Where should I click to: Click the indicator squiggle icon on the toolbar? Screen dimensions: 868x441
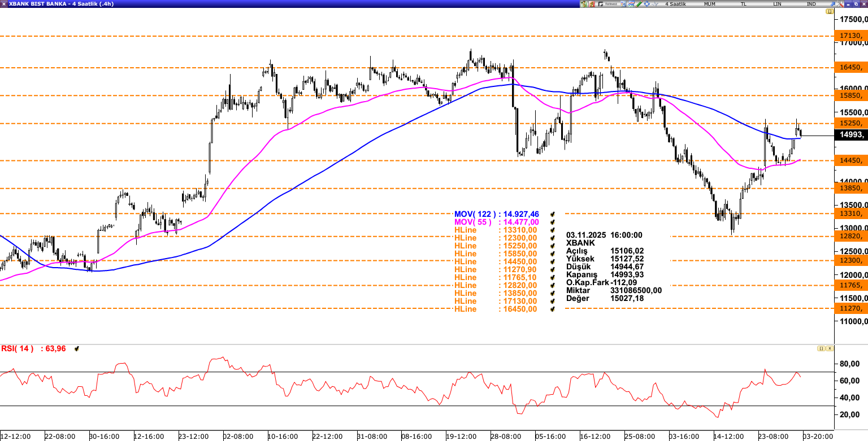click(655, 3)
